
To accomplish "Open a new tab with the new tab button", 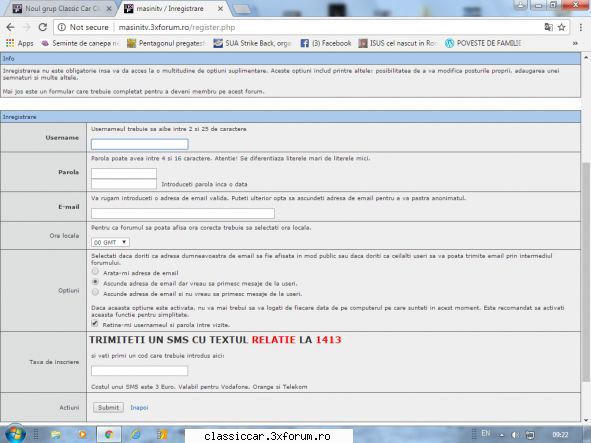I will click(242, 9).
